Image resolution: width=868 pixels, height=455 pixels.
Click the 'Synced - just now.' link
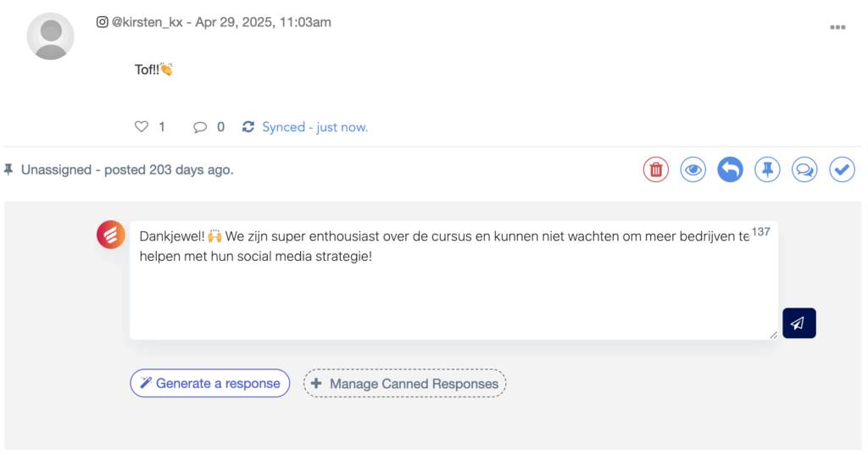point(314,127)
